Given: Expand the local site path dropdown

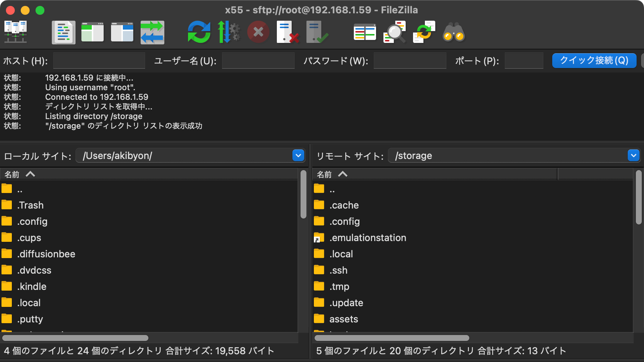Looking at the screenshot, I should 298,156.
